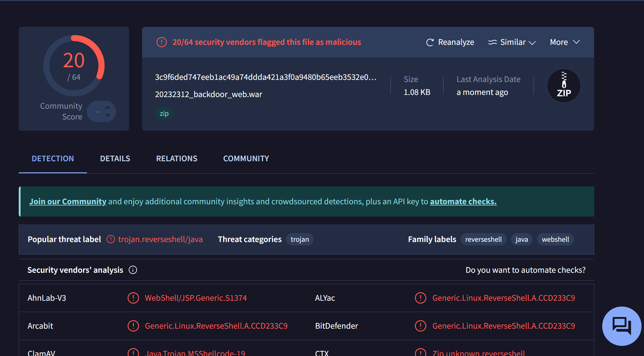
Task: Open the RELATIONS tab
Action: click(177, 158)
